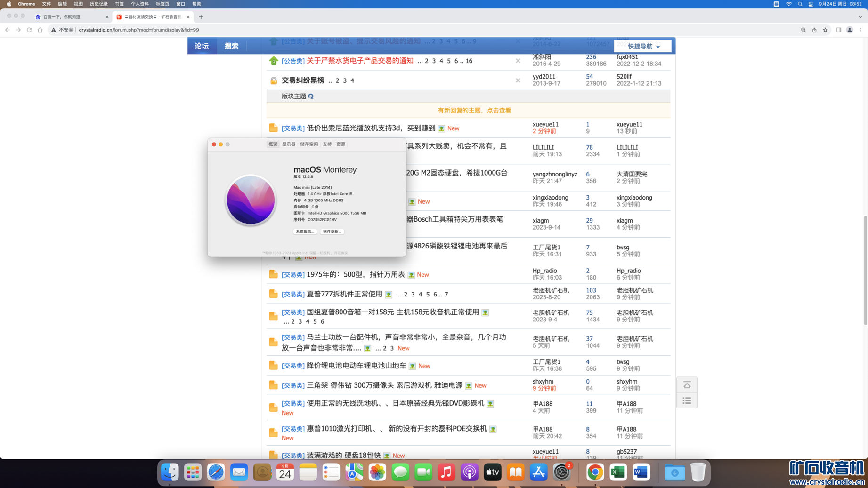868x488 pixels.
Task: Open Launchpad in the Dock
Action: [193, 472]
